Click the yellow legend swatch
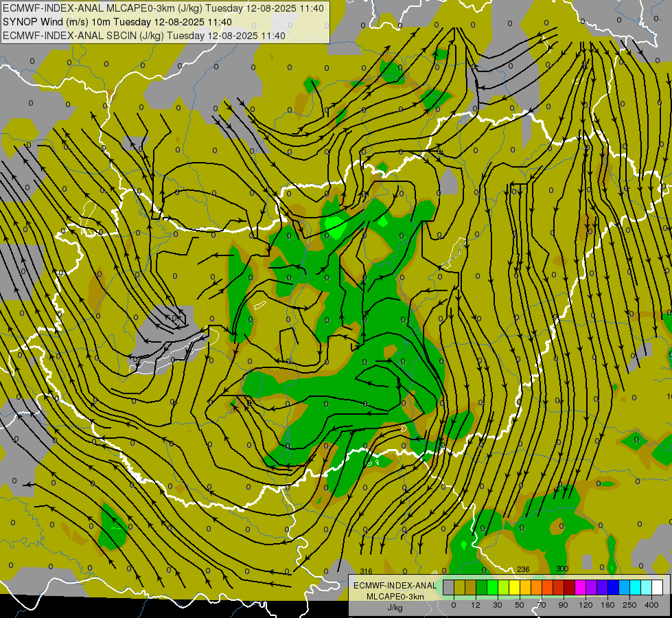This screenshot has height=618, width=672. pyautogui.click(x=514, y=587)
